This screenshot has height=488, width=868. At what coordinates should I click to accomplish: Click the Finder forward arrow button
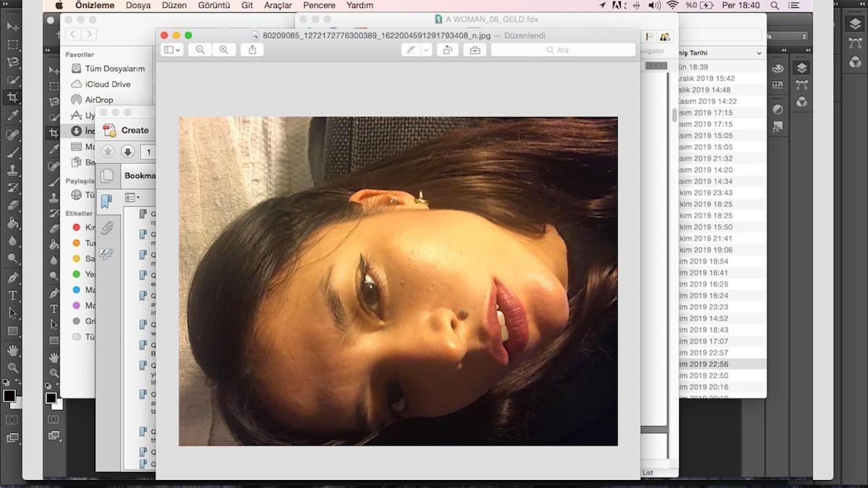pos(88,34)
